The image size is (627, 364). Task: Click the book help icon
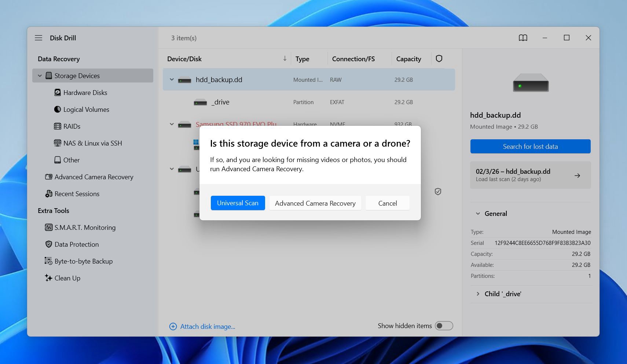(523, 38)
